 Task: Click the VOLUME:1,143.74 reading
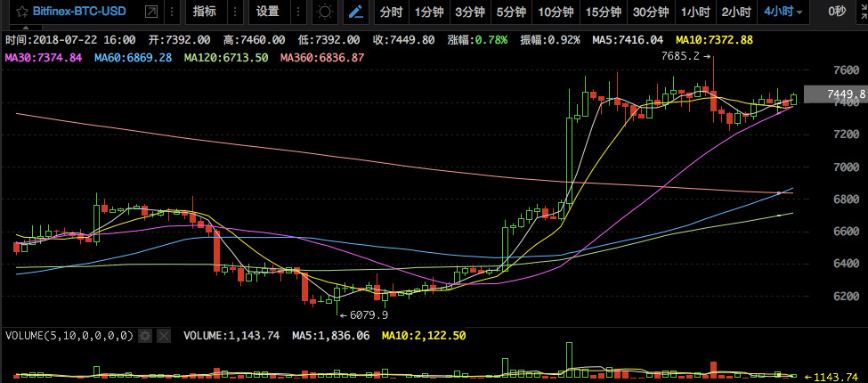coord(231,335)
